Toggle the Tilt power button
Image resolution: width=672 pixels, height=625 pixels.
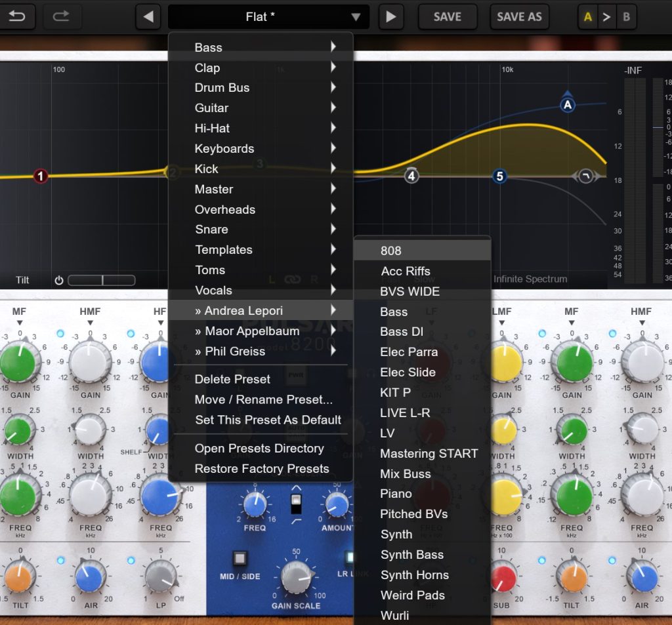coord(59,281)
